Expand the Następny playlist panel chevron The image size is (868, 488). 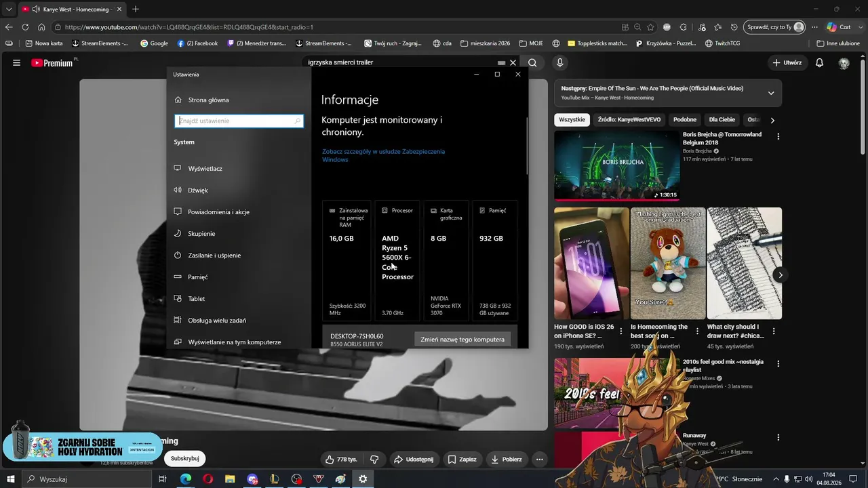[770, 93]
